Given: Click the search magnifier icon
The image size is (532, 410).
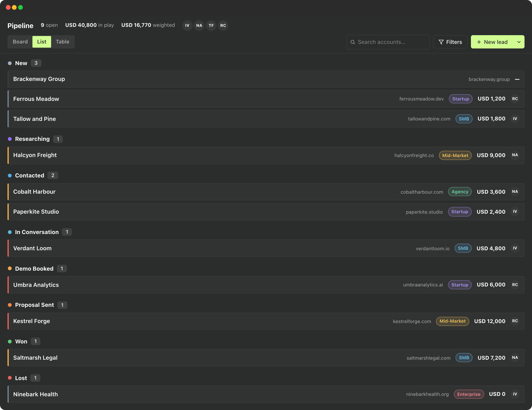Looking at the screenshot, I should click(352, 42).
